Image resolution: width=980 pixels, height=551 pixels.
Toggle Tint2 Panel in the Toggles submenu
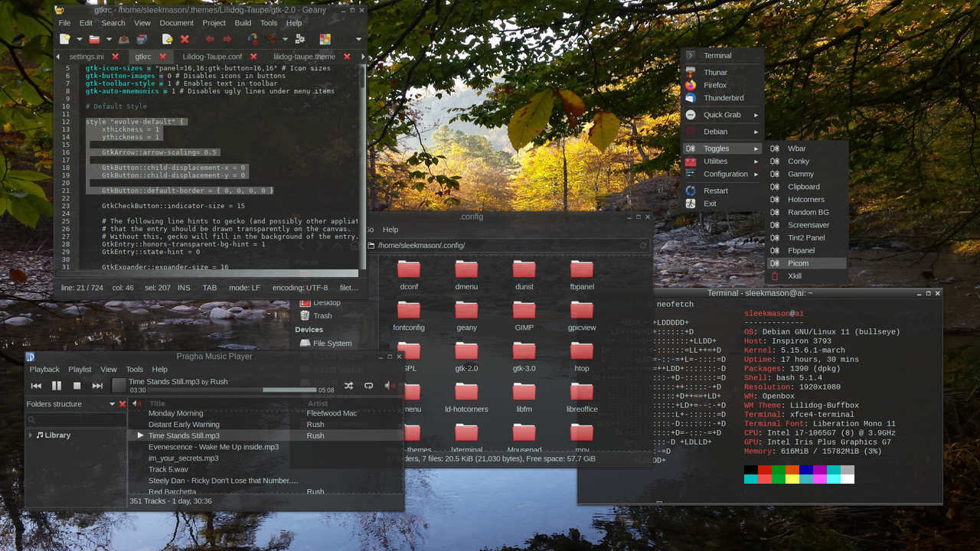coord(807,238)
